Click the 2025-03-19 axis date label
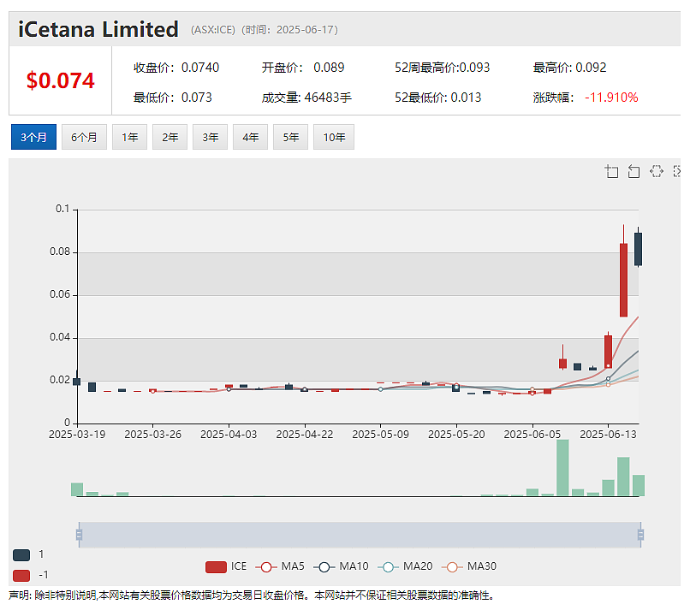The width and height of the screenshot is (690, 616). (77, 435)
